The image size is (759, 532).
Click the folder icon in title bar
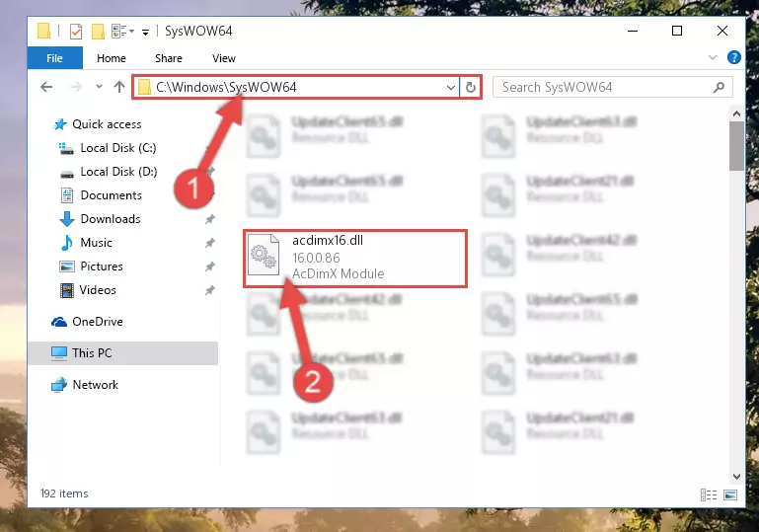pos(43,31)
